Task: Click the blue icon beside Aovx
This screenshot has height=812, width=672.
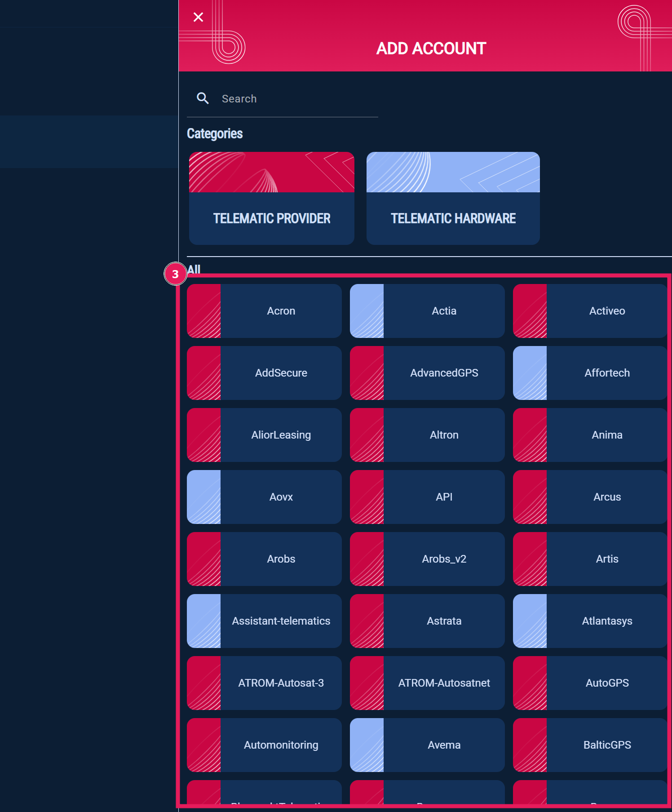Action: coord(203,497)
